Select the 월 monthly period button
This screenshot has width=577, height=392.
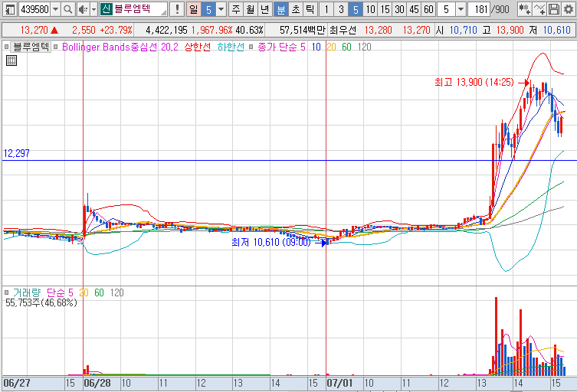point(251,9)
